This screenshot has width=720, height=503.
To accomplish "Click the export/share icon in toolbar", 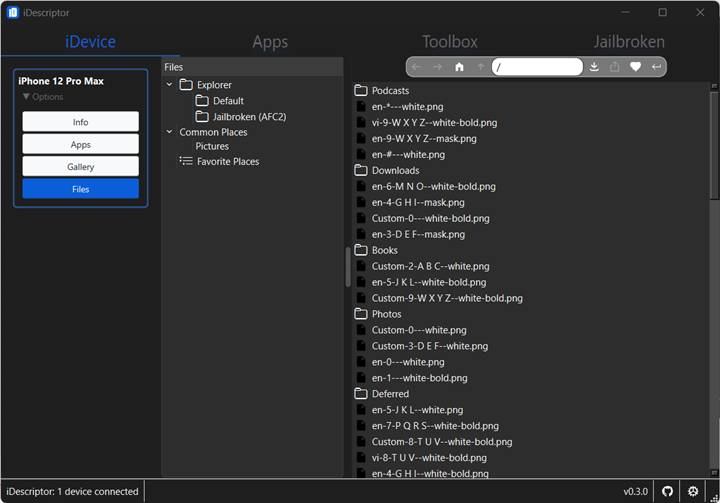I will click(x=614, y=67).
